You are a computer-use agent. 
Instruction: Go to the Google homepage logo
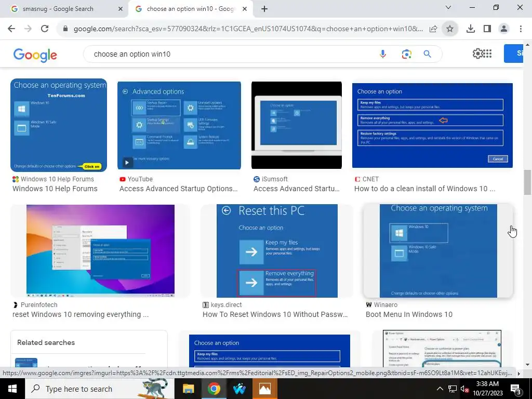click(35, 55)
